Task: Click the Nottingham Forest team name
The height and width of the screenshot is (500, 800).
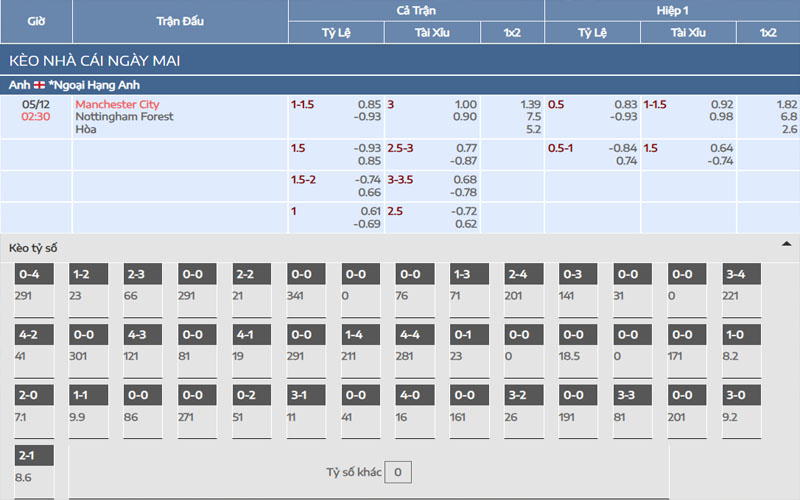Action: (124, 117)
